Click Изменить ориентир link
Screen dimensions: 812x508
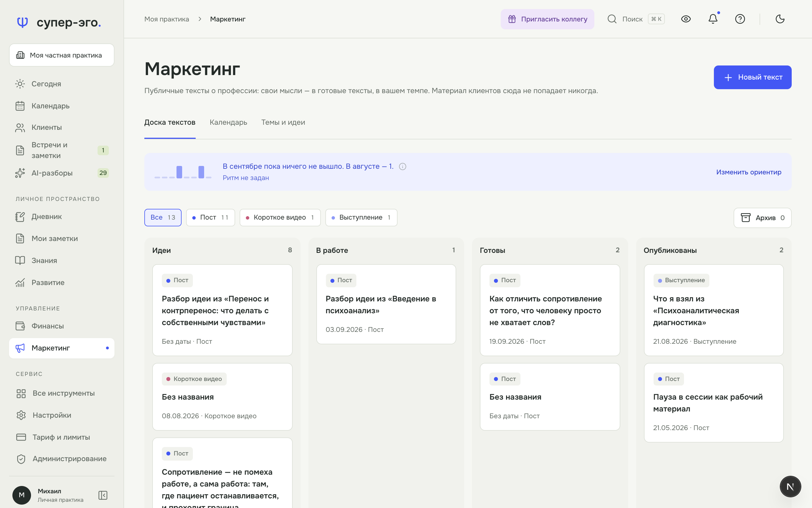749,172
